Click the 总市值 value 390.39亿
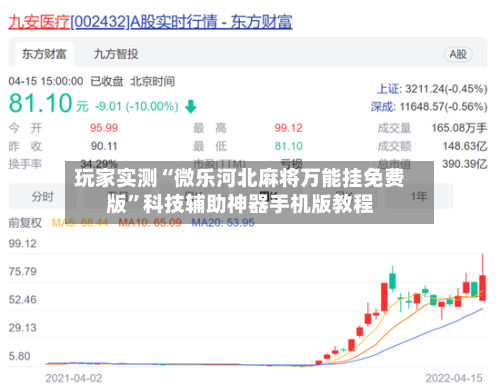Image resolution: width=500 pixels, height=385 pixels. 465,164
